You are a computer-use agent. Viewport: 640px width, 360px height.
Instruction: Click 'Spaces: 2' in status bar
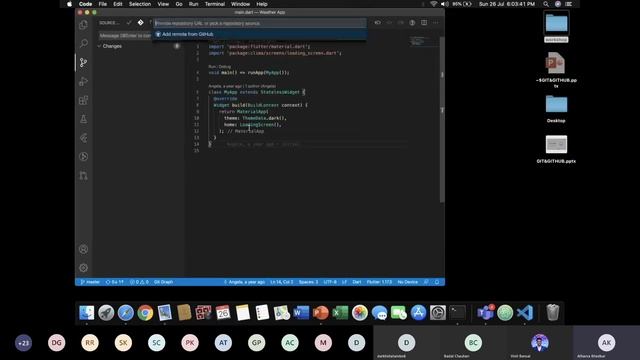pyautogui.click(x=308, y=282)
